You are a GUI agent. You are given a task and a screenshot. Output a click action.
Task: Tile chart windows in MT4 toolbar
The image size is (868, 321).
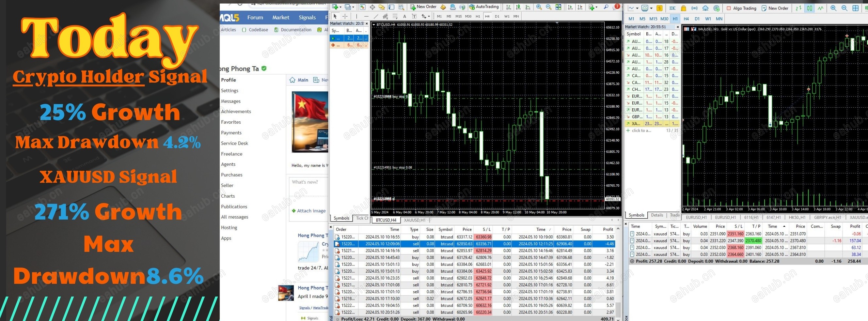coord(558,7)
